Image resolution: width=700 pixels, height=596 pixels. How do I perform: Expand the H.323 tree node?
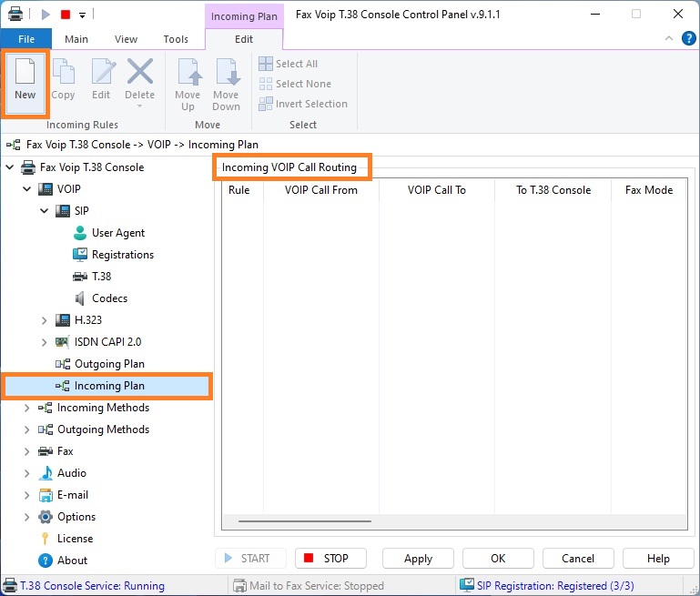coord(45,320)
